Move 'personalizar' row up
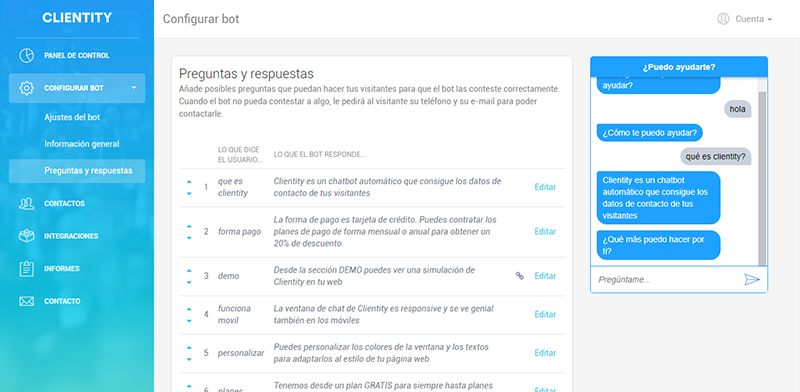The height and width of the screenshot is (392, 800). click(189, 348)
